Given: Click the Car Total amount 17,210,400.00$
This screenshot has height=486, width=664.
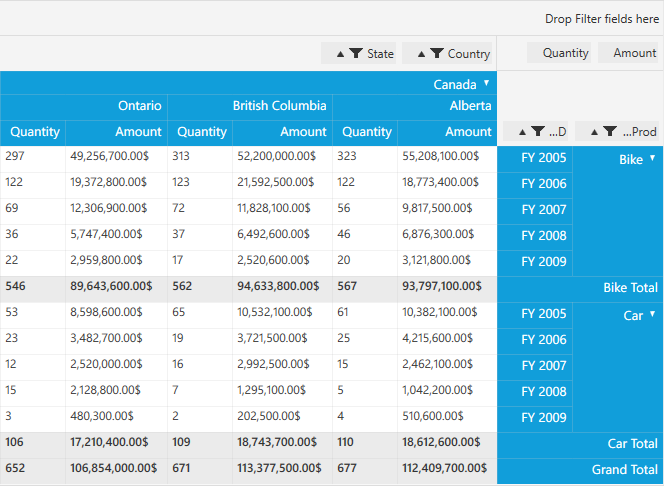Looking at the screenshot, I should (x=116, y=443).
